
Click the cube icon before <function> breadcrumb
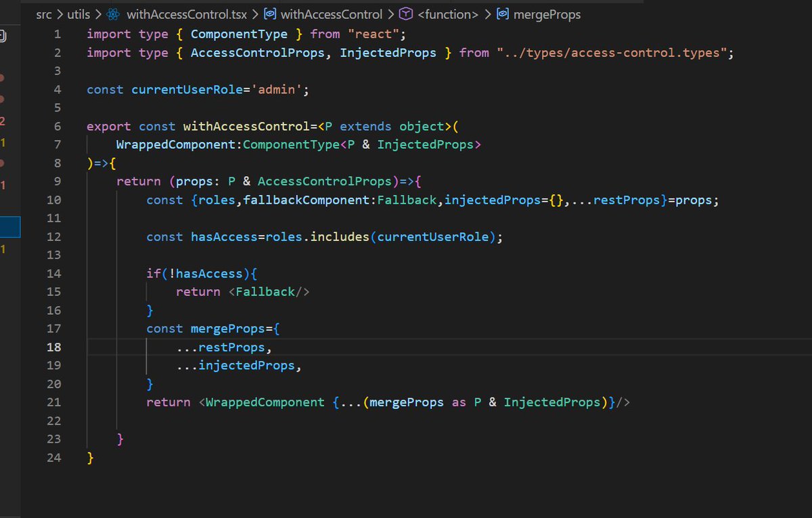point(406,14)
